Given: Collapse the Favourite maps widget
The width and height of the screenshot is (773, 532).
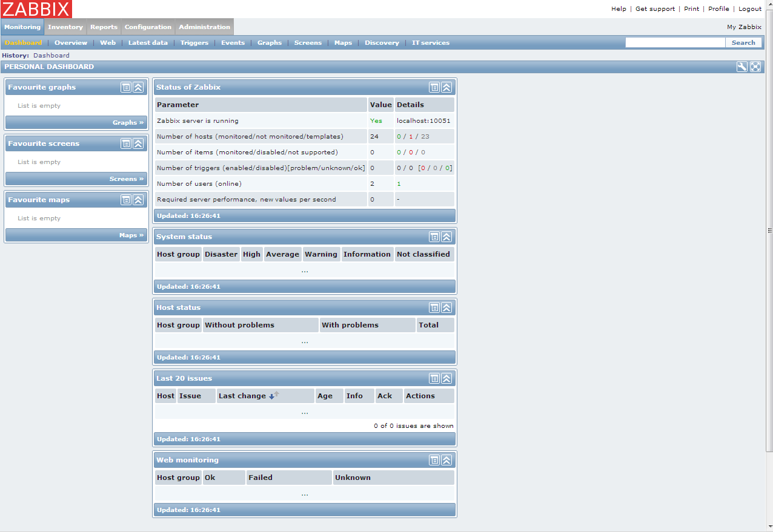Looking at the screenshot, I should (x=138, y=200).
